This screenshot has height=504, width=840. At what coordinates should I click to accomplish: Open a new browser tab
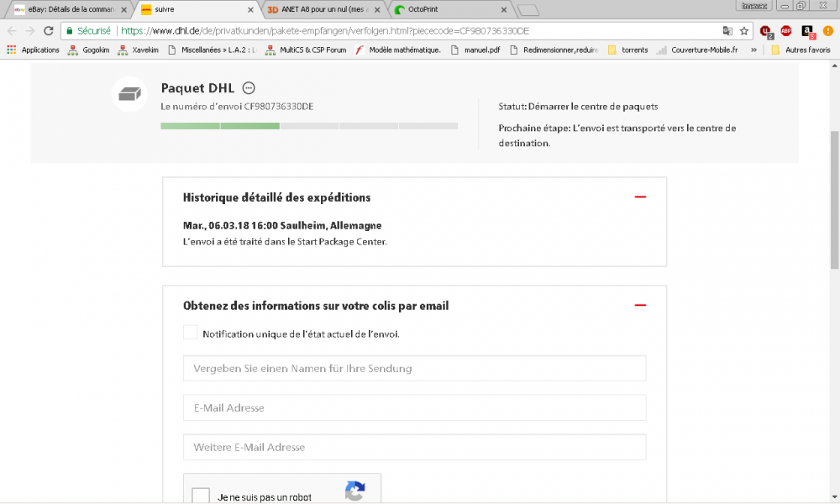pyautogui.click(x=528, y=9)
